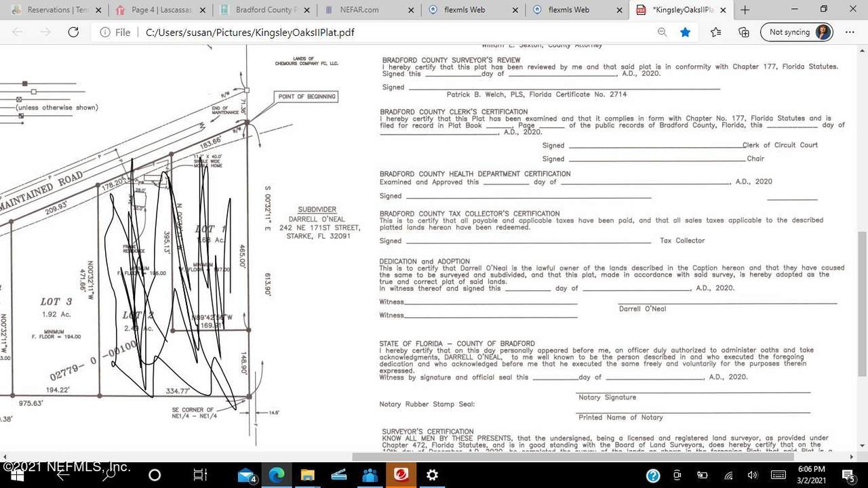Viewport: 868px width, 488px height.
Task: Open the Cortana circle in the taskbar
Action: (155, 474)
